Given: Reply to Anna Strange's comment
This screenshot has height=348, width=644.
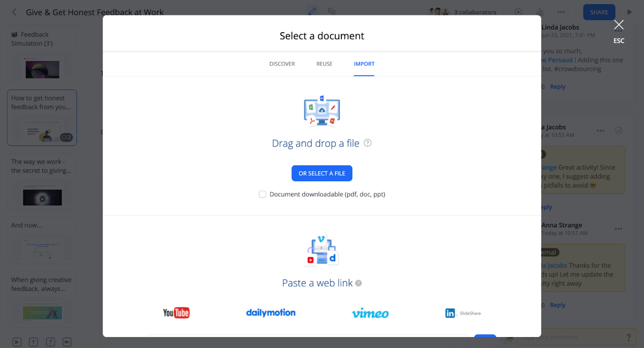Looking at the screenshot, I should (557, 305).
